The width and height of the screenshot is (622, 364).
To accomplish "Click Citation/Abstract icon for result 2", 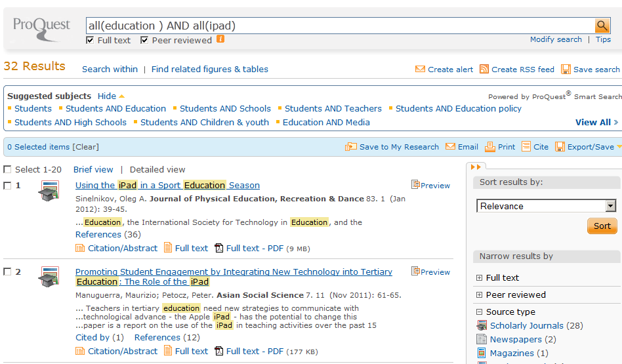I will (x=80, y=351).
